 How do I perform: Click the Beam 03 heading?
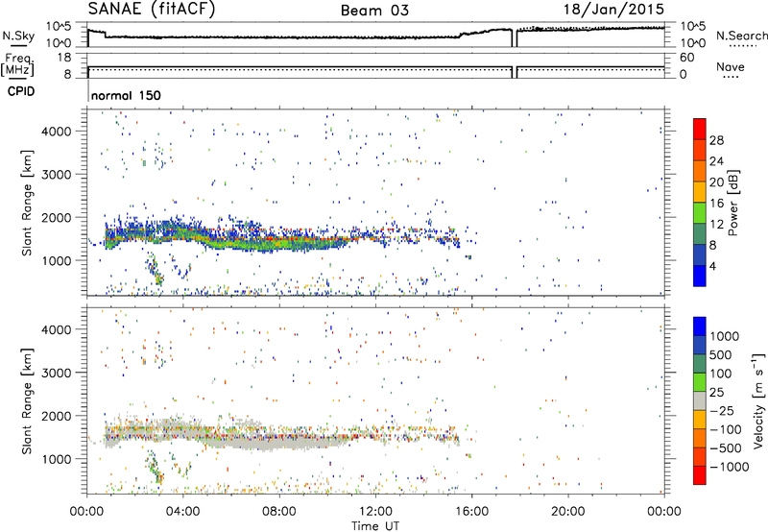[x=374, y=11]
